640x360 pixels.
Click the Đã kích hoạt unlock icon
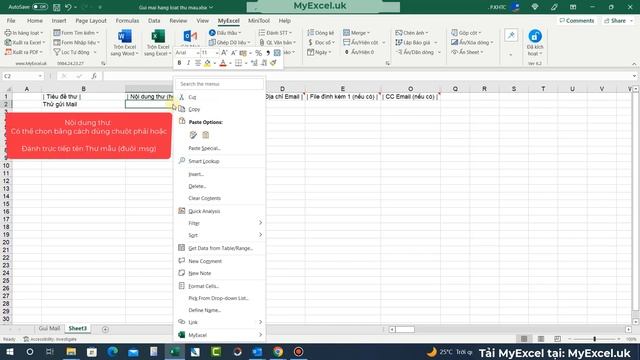(x=535, y=36)
